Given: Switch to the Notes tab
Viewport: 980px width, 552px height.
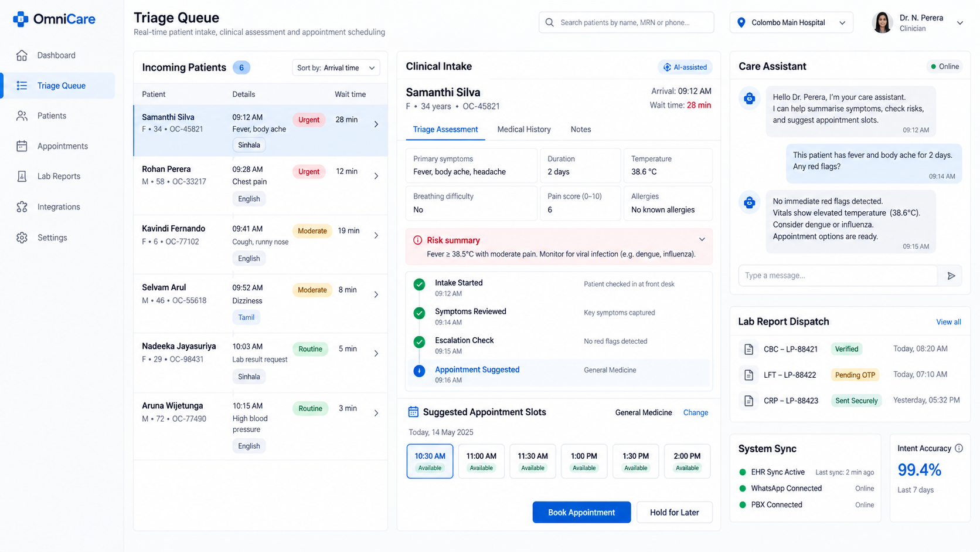Looking at the screenshot, I should tap(581, 130).
